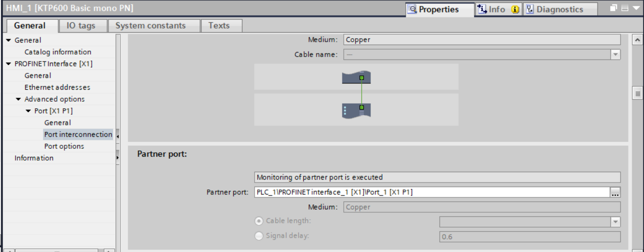Open the Cable name dropdown
This screenshot has width=644, height=252.
615,55
